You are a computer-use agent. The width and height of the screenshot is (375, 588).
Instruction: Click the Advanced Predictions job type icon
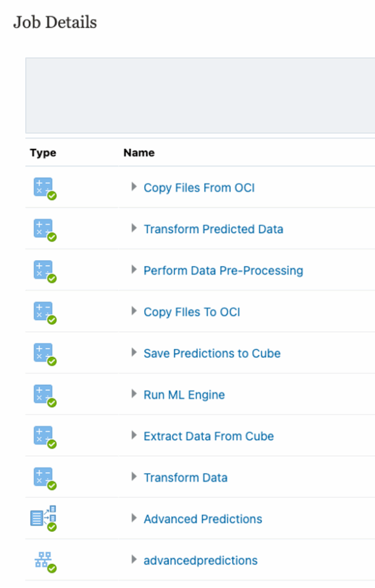44,518
